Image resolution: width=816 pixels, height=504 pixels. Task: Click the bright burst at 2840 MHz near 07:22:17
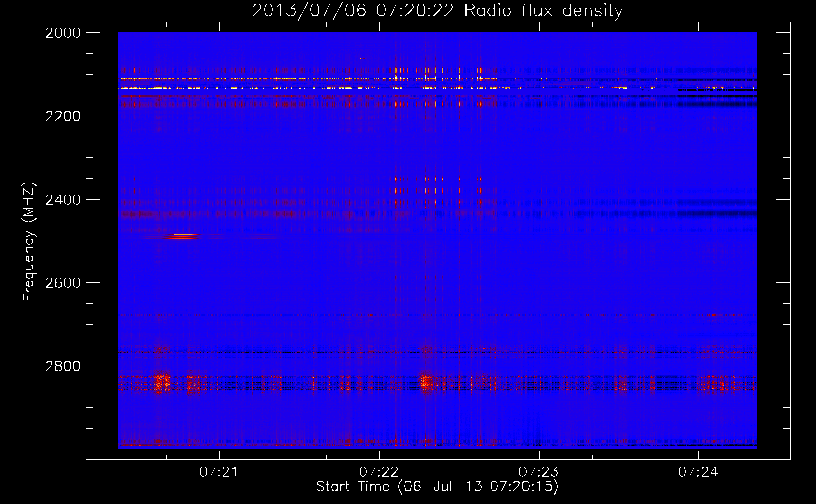click(x=425, y=382)
